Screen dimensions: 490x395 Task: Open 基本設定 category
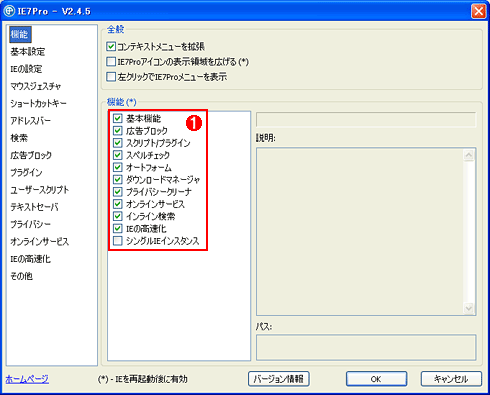pos(28,52)
